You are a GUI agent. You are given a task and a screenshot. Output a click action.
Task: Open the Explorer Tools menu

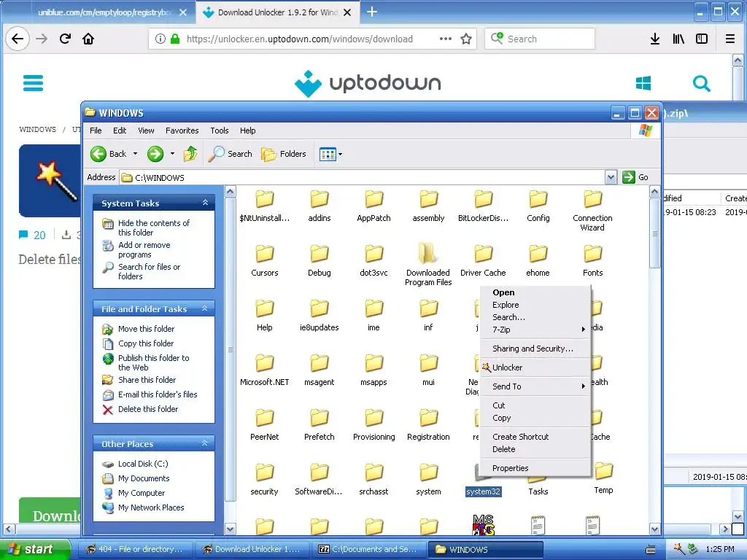pyautogui.click(x=220, y=131)
